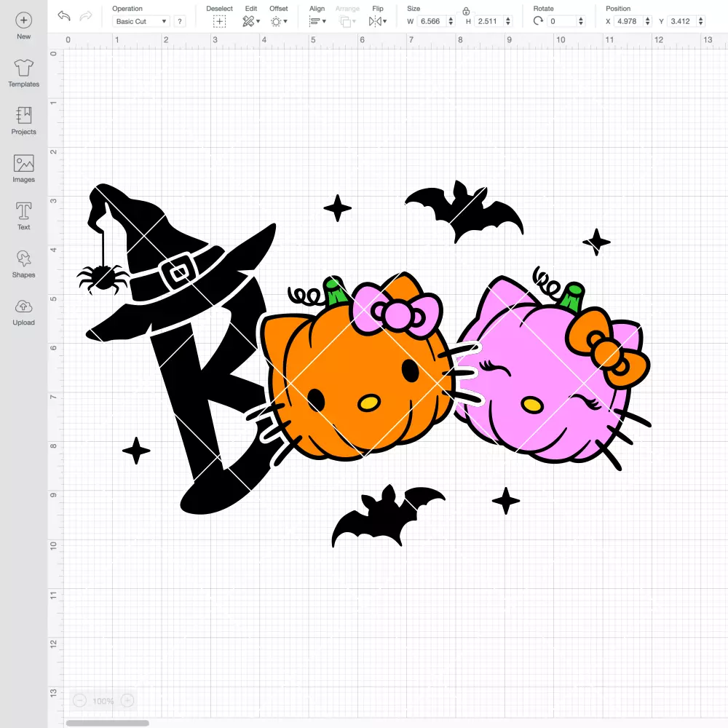This screenshot has width=728, height=728.
Task: Select the hanging spider graphic
Action: click(x=103, y=277)
